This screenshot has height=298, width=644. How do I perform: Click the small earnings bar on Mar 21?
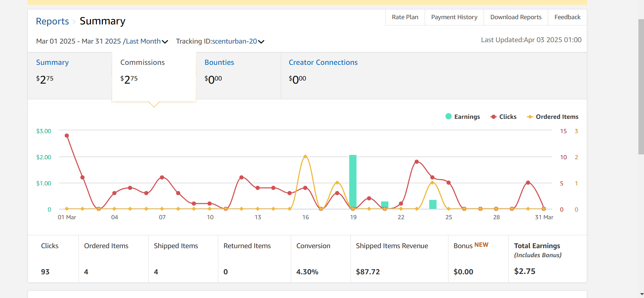click(385, 205)
